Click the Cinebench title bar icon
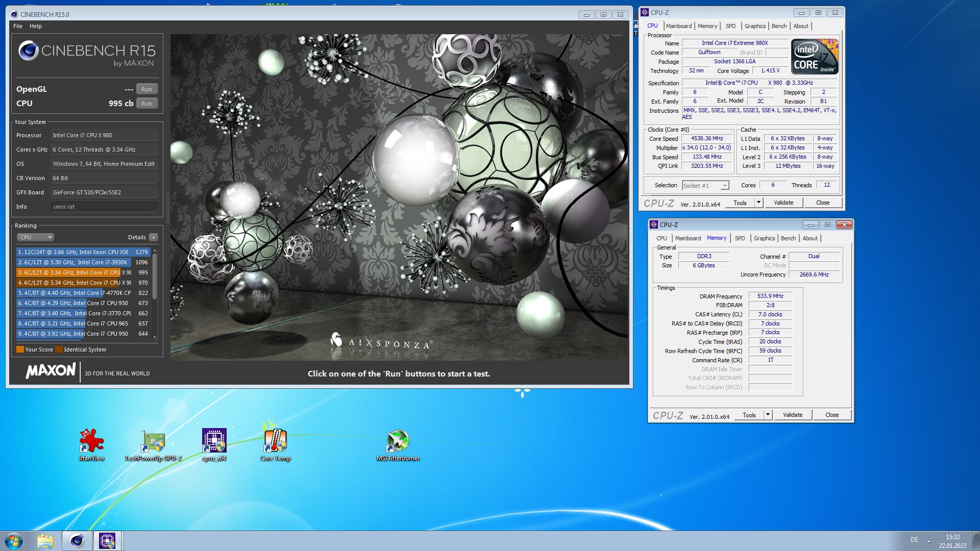 (x=14, y=14)
